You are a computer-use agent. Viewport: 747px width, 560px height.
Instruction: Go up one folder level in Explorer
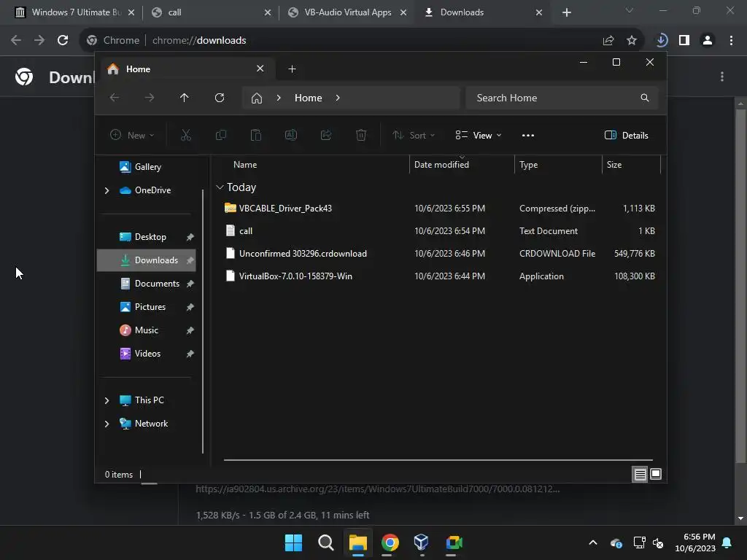click(185, 98)
